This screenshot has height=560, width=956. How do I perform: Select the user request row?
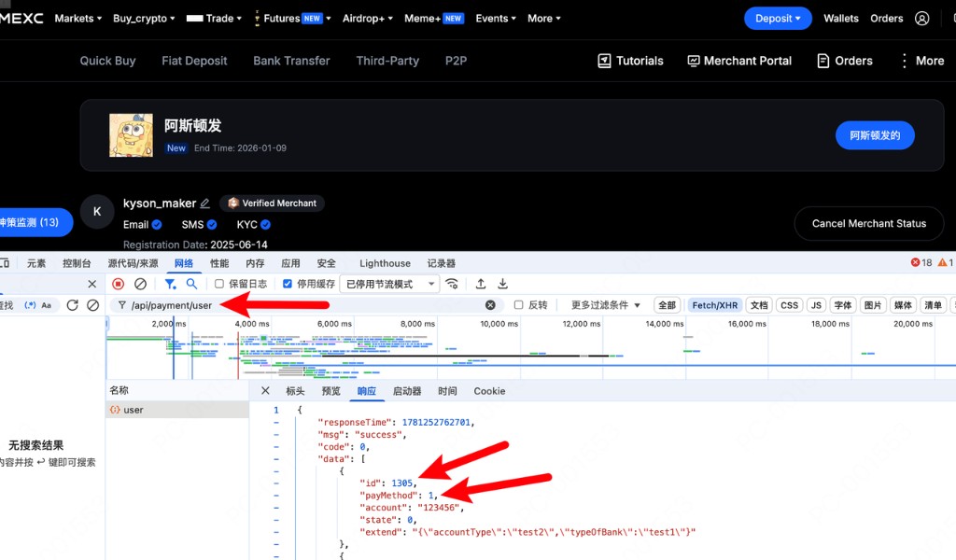177,410
